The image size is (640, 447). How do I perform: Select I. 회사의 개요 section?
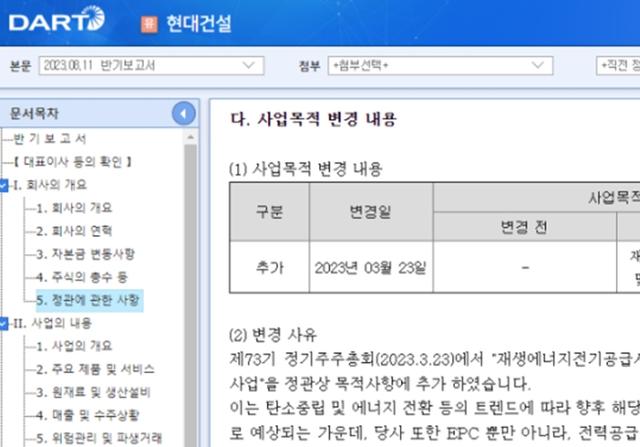click(x=50, y=185)
